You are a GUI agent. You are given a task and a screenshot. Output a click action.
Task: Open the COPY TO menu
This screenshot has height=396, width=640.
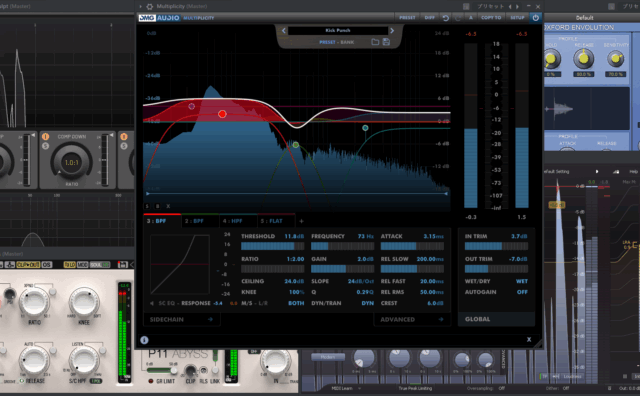pos(491,18)
